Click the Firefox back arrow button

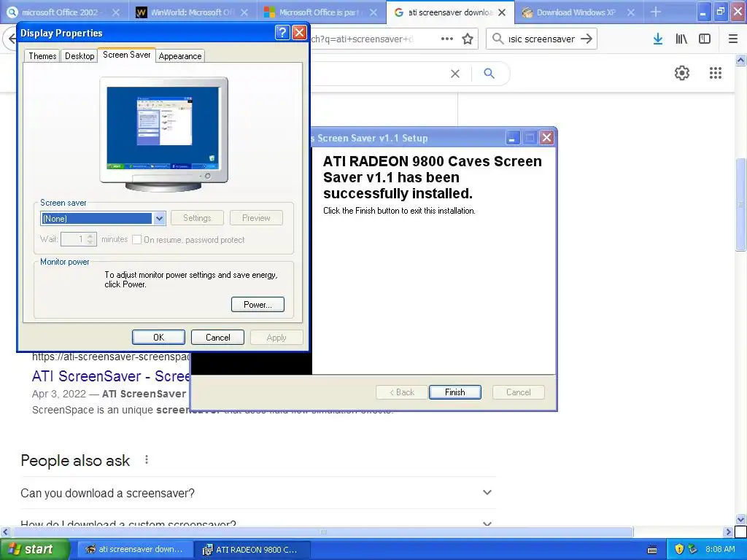pos(11,39)
